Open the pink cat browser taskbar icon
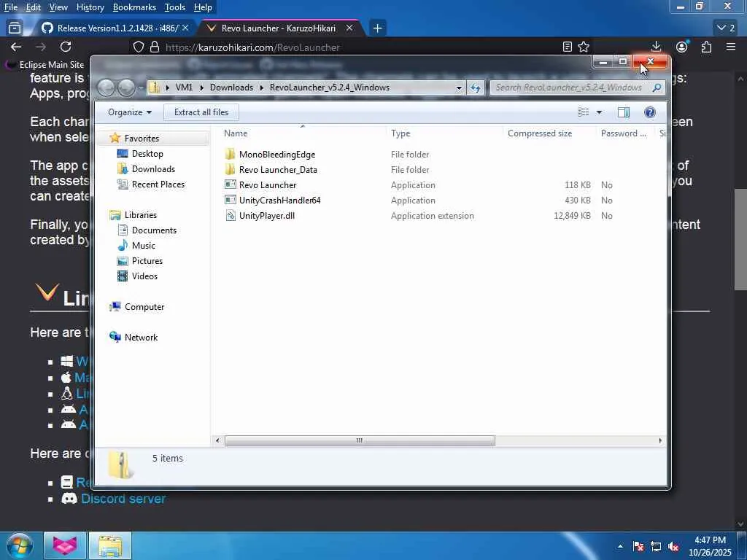Image resolution: width=747 pixels, height=560 pixels. [x=64, y=545]
